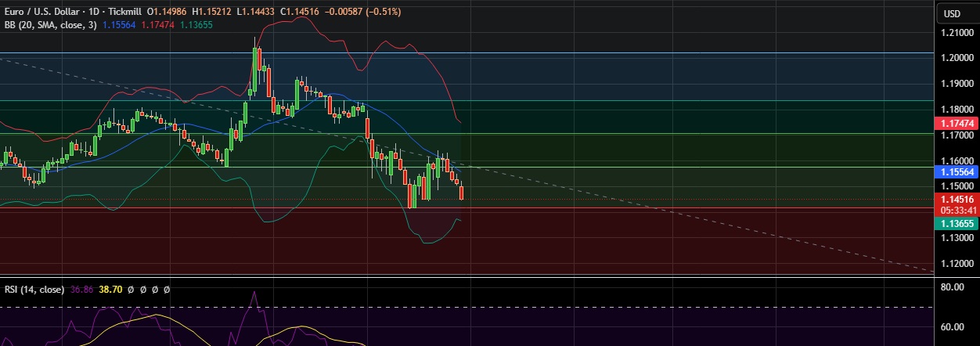Click the close value C1.14516

(x=301, y=12)
